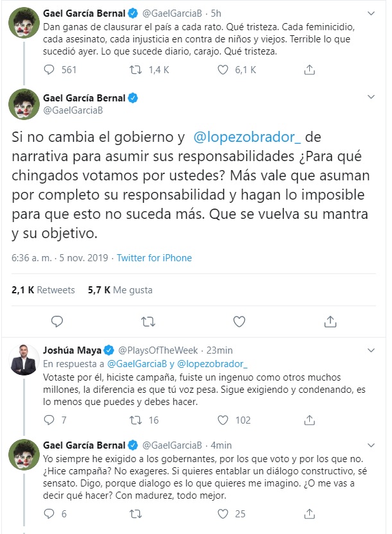392x534 pixels.
Task: Expand the chevron menu on the main tweet
Action: pyautogui.click(x=370, y=96)
